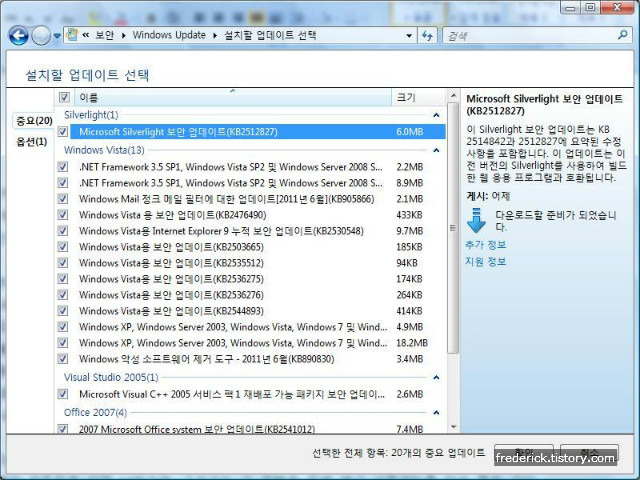Open the 추가 정보 link
The height and width of the screenshot is (480, 640).
[486, 245]
